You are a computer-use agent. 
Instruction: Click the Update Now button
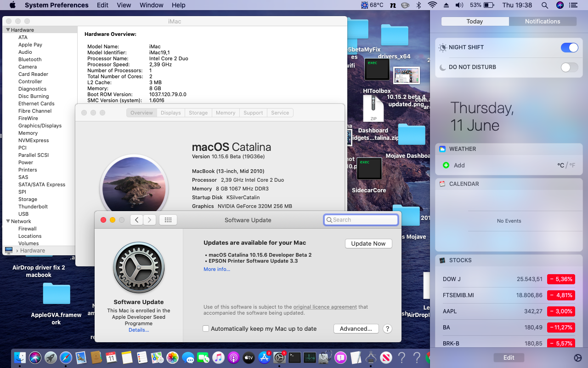point(368,243)
